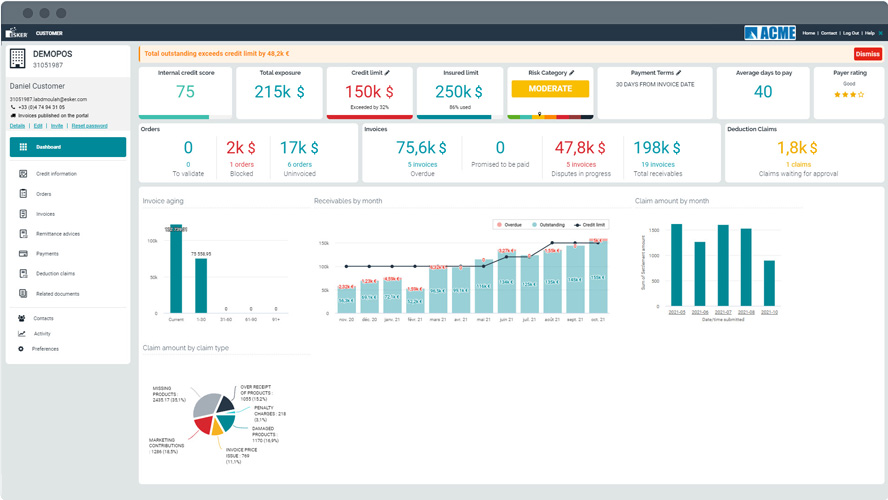Toggle Outstanding series in chart legend
The height and width of the screenshot is (500, 888).
(x=549, y=225)
